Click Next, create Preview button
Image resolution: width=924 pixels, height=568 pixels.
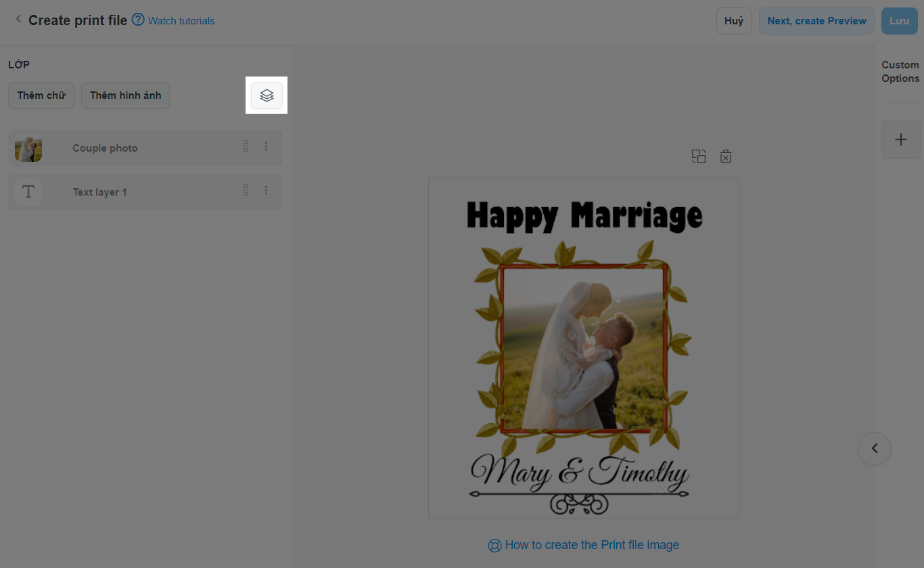click(816, 21)
